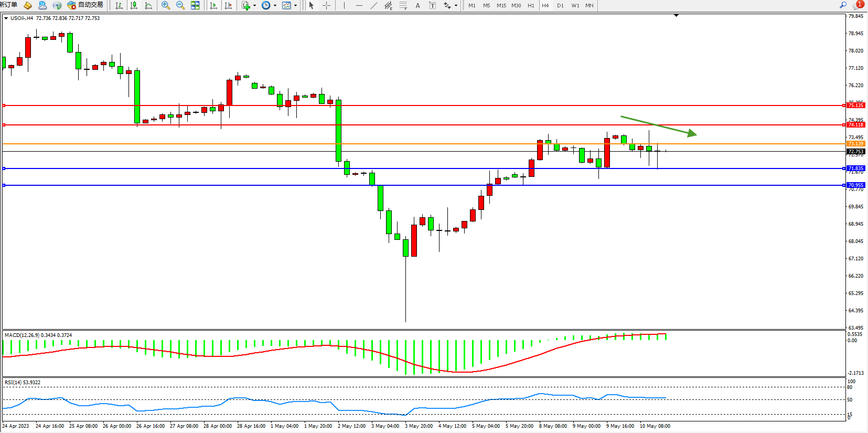Open the templates dropdown arrow

click(296, 5)
